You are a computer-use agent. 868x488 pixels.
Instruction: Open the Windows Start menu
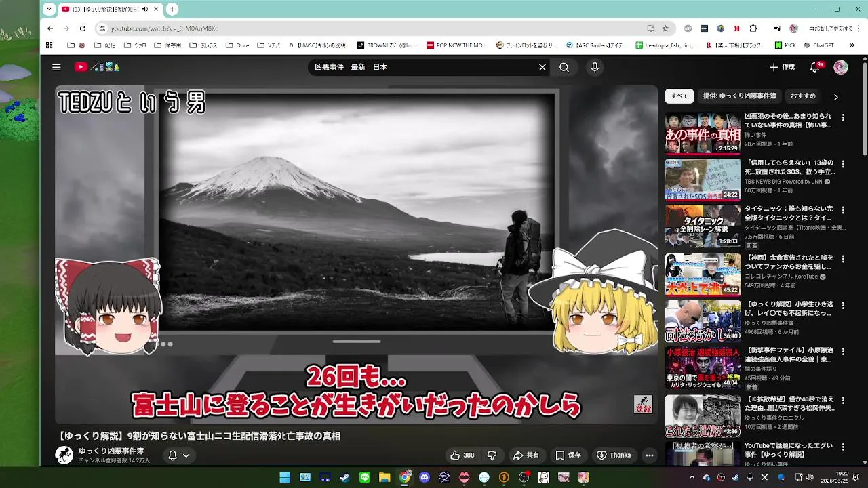pos(285,477)
